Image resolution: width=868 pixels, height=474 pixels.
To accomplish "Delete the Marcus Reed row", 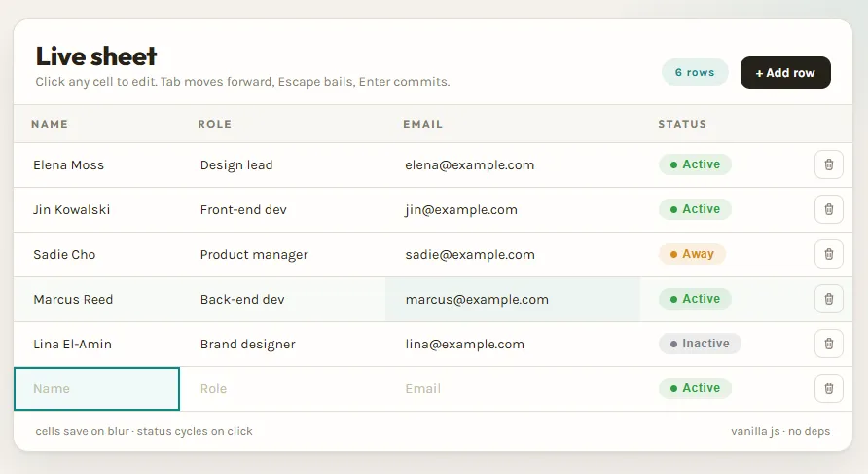I will click(x=829, y=299).
